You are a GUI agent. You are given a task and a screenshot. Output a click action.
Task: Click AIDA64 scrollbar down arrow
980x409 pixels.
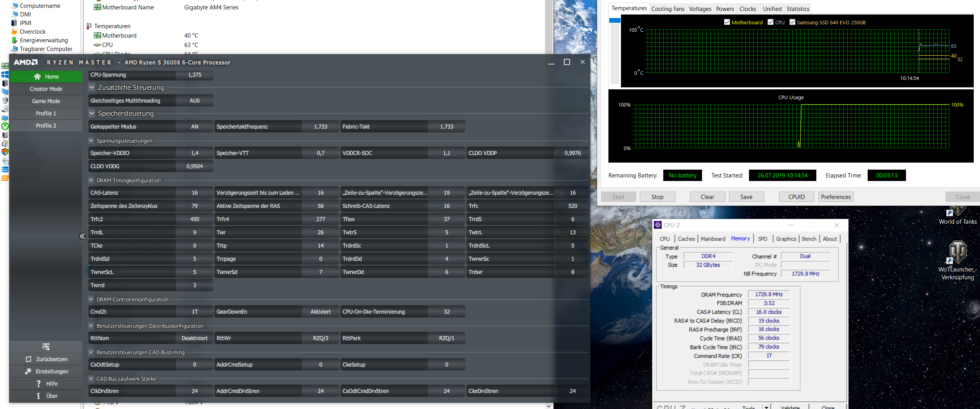[x=549, y=406]
